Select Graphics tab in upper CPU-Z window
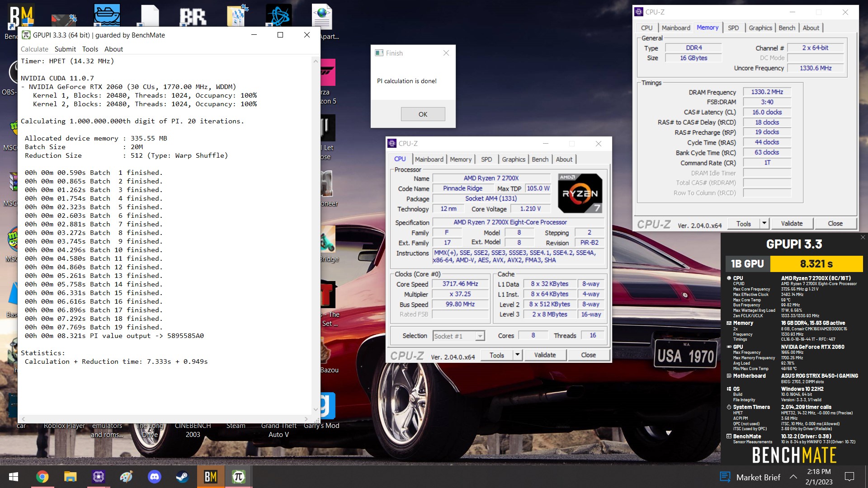This screenshot has height=488, width=868. (760, 28)
